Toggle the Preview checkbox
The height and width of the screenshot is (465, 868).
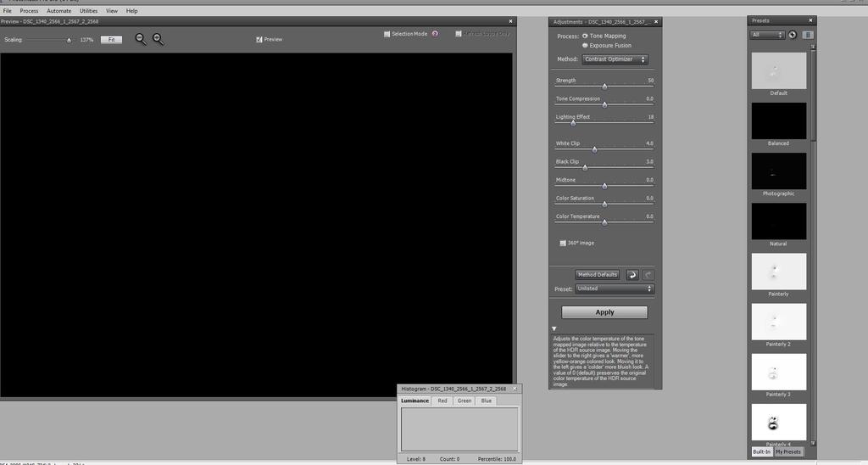click(x=259, y=39)
